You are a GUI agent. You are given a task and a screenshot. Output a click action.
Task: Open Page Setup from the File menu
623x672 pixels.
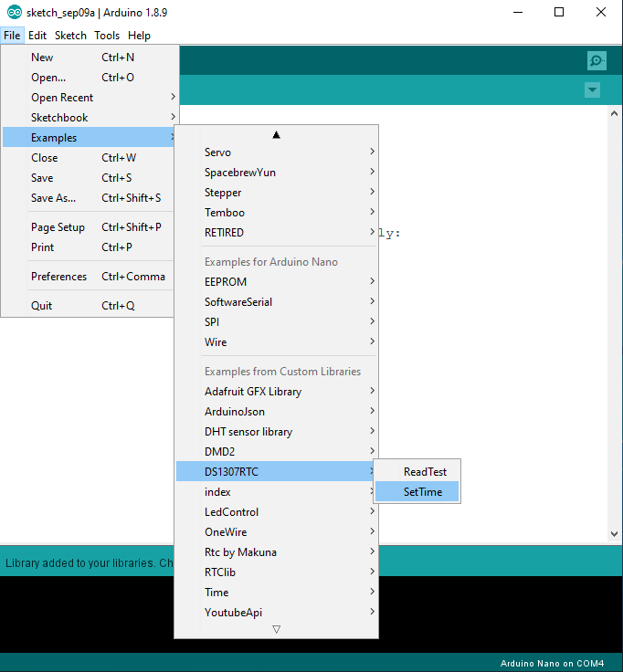[x=89, y=227]
